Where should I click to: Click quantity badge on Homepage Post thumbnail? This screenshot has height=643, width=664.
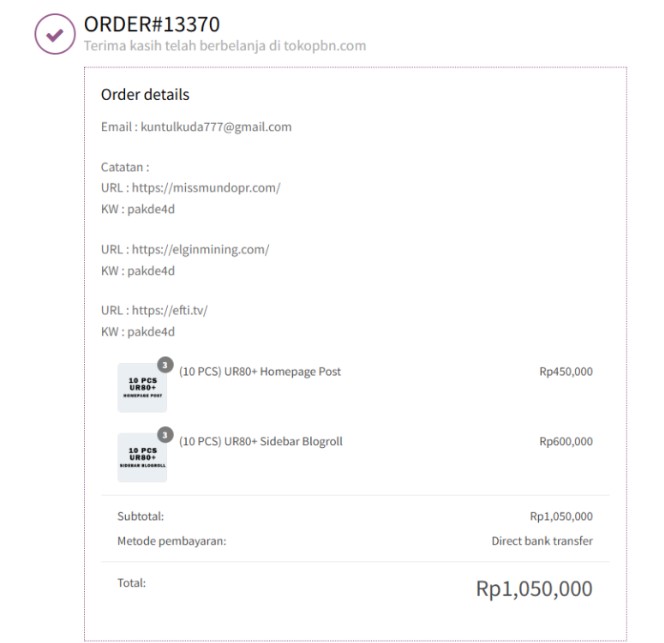165,365
